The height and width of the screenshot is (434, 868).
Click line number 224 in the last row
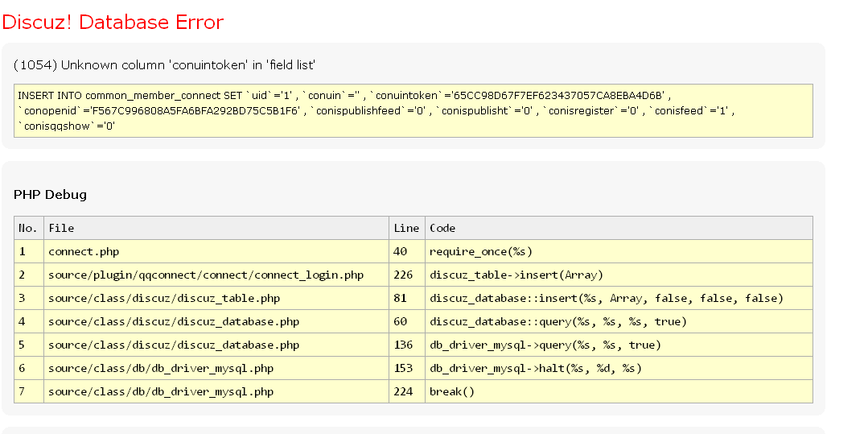403,391
